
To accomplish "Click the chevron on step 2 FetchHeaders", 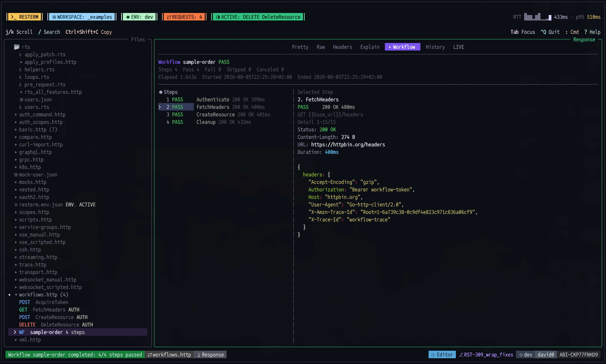I will click(160, 107).
